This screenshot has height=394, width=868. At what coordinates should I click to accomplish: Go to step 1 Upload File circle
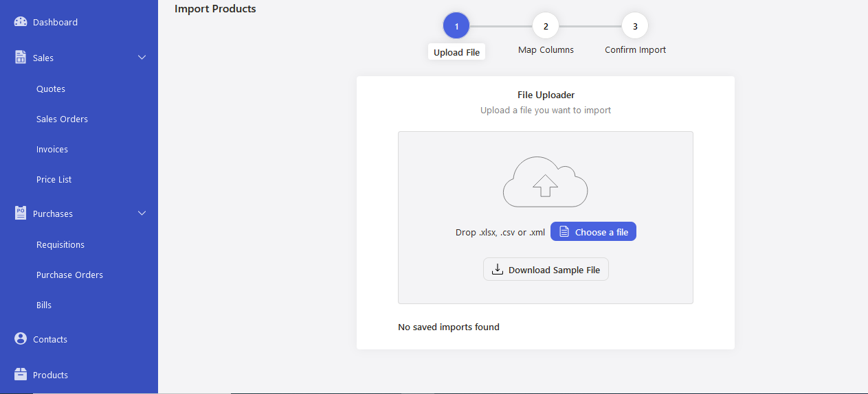coord(456,26)
